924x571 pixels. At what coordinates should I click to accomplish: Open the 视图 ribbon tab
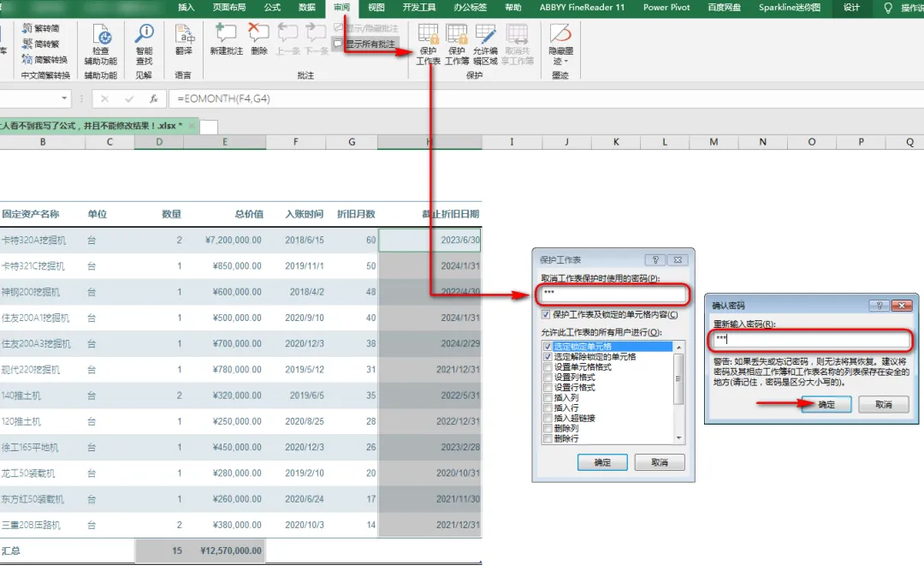tap(376, 8)
